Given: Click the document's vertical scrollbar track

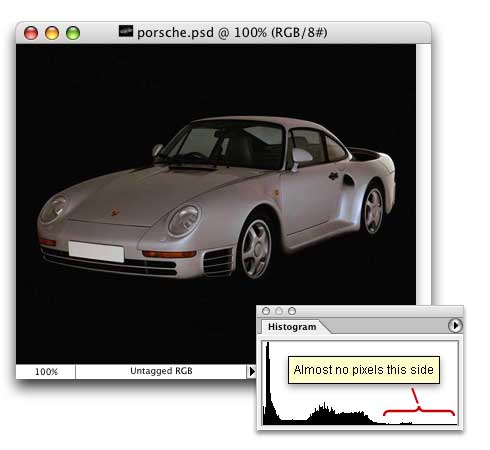Looking at the screenshot, I should tap(423, 173).
